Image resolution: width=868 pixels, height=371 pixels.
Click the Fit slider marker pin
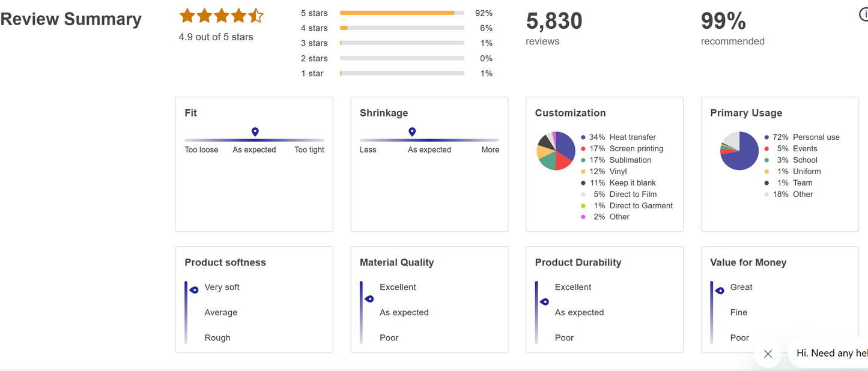(255, 131)
